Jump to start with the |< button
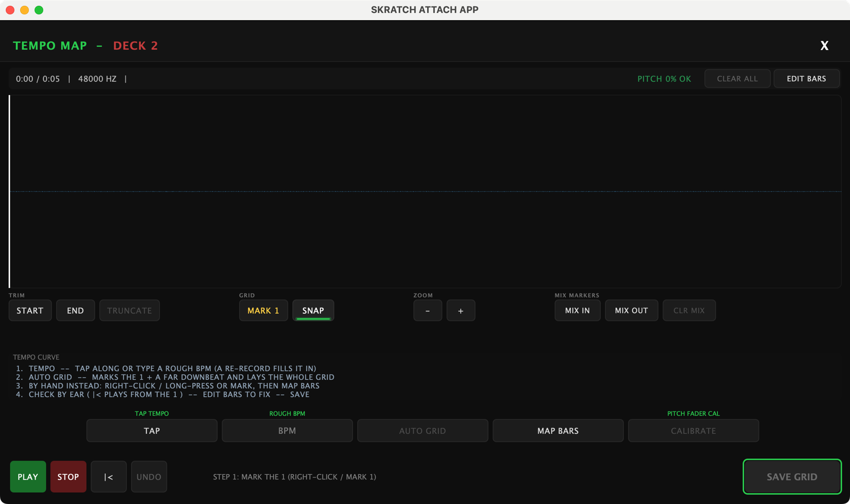Viewport: 850px width, 504px height. coord(108,477)
